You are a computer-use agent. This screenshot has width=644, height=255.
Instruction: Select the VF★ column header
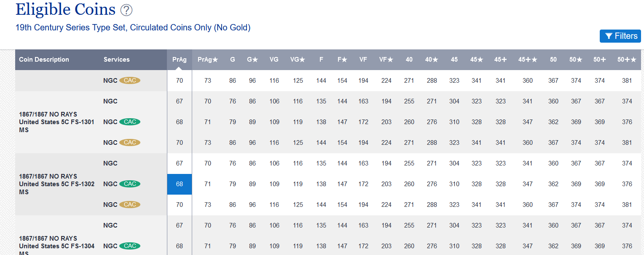click(386, 60)
